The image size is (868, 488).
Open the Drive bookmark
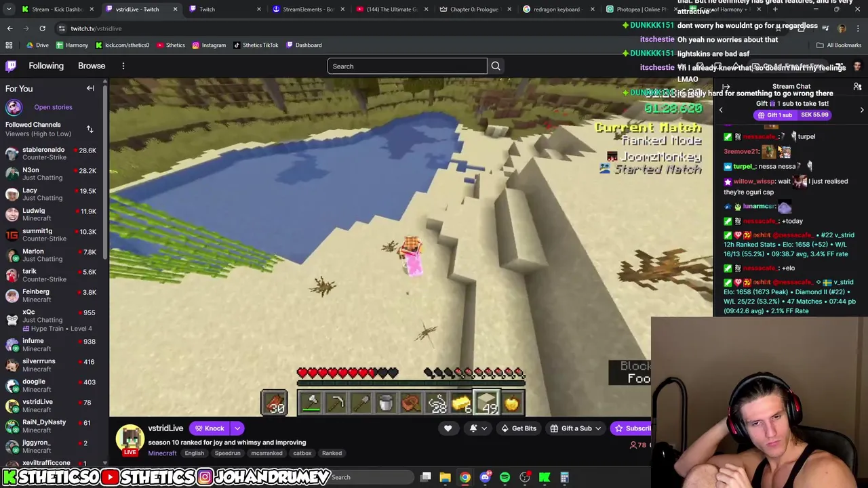(37, 45)
